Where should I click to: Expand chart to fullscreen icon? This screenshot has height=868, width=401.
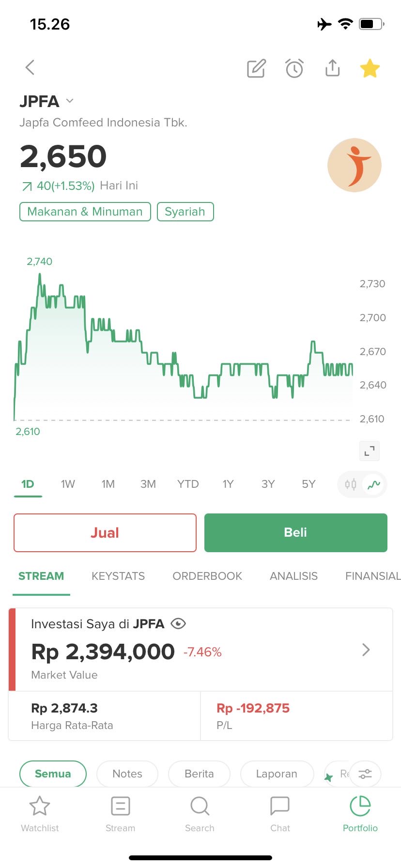click(x=370, y=451)
